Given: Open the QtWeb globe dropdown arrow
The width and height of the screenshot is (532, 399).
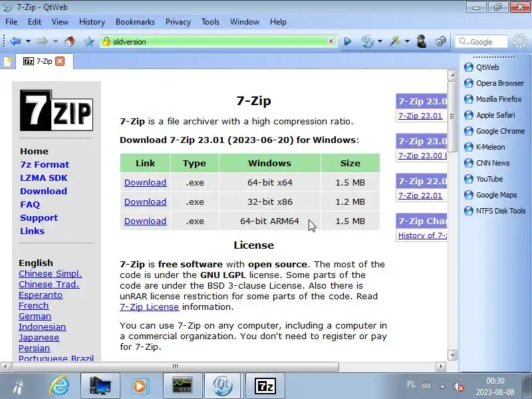Looking at the screenshot, I should tap(380, 41).
